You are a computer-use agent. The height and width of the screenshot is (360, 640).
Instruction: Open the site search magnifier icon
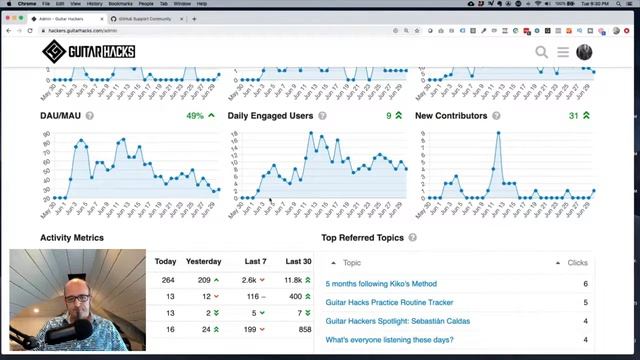coord(541,52)
